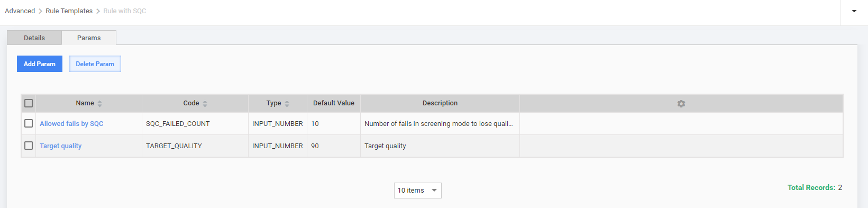The image size is (868, 208).
Task: Expand the top-right caret menu
Action: tap(854, 11)
